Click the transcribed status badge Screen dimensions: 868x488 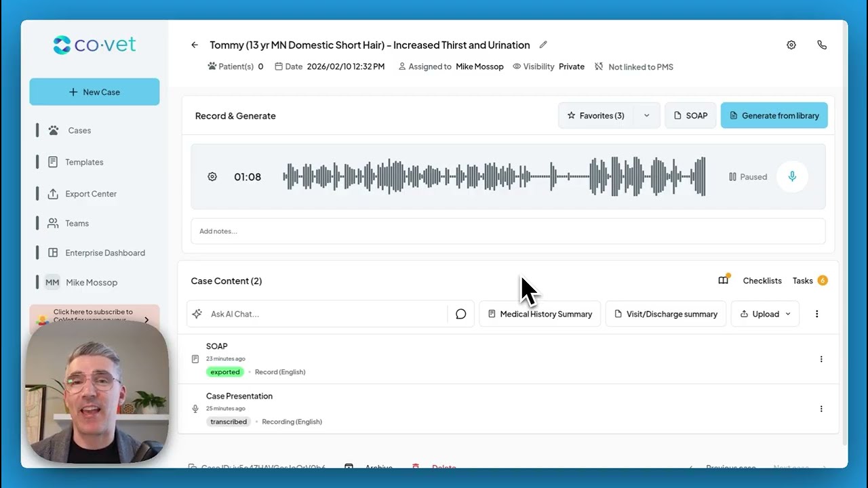point(229,422)
